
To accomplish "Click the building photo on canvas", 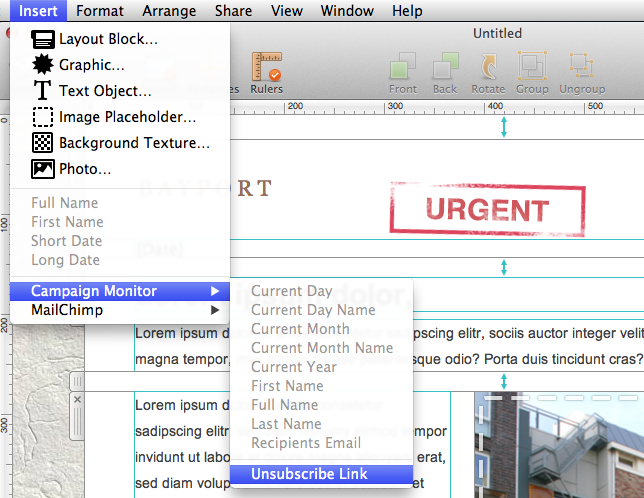I will (x=559, y=445).
